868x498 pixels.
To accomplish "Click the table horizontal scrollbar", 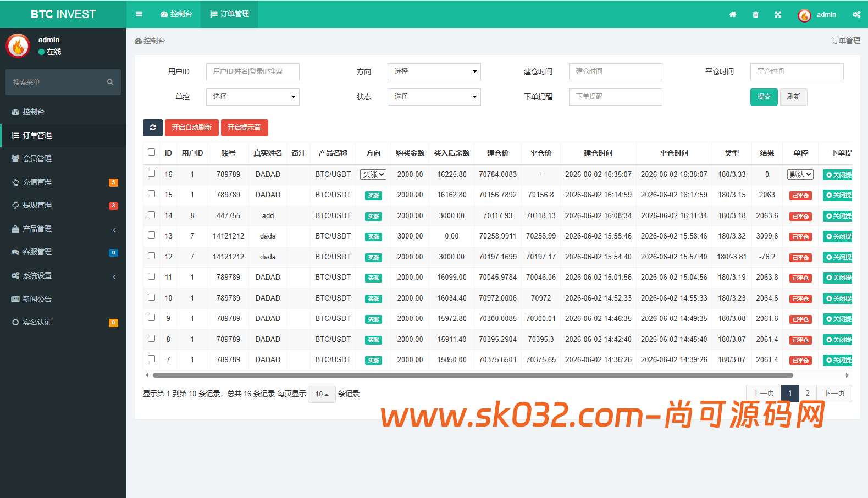I will [473, 375].
